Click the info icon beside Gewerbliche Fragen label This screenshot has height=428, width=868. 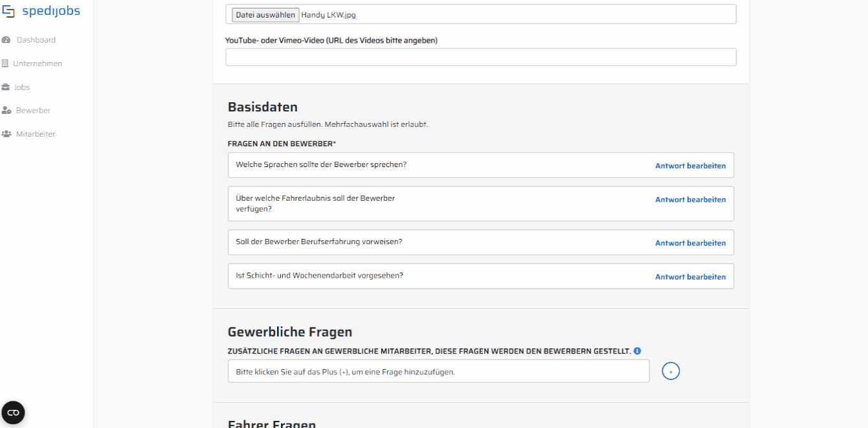(637, 351)
